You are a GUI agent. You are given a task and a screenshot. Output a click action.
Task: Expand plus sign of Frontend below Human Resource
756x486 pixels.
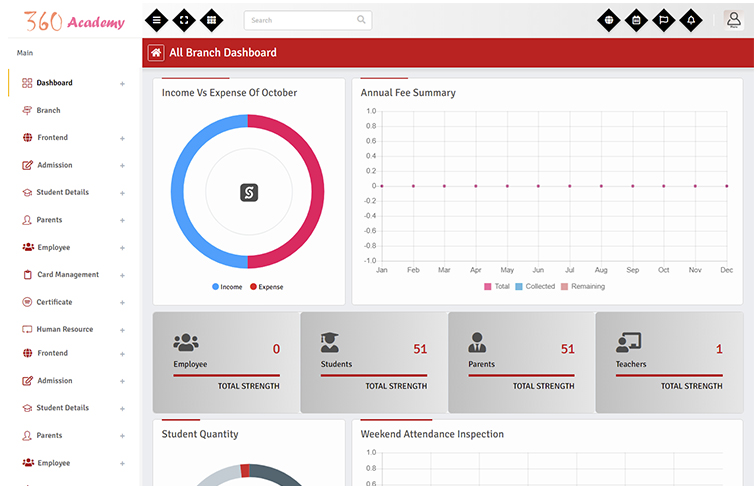pyautogui.click(x=122, y=354)
